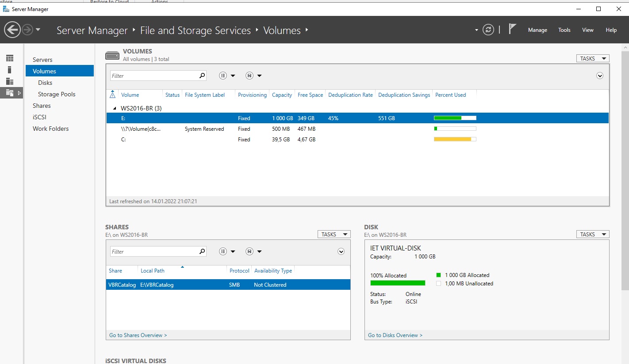Select Disks in the navigation pane

pos(45,83)
